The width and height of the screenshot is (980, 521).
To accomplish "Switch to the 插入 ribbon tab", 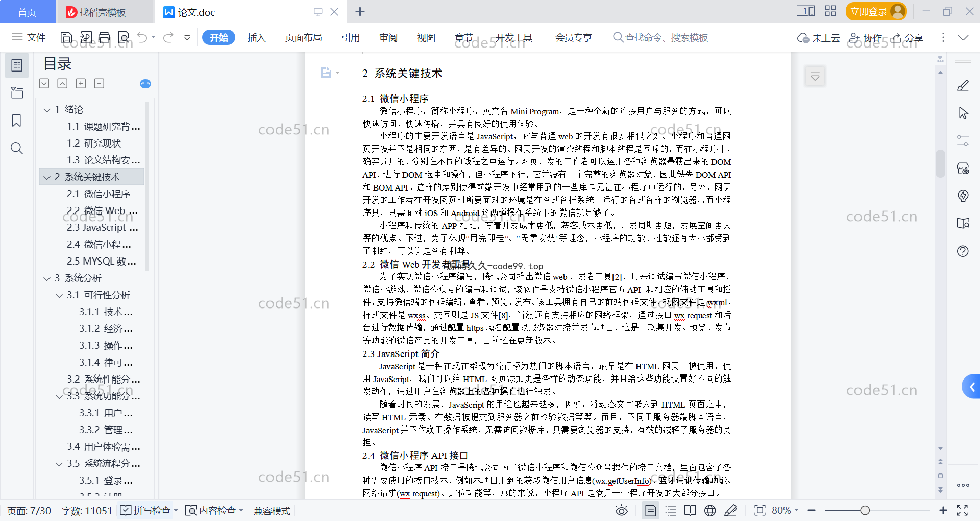I will tap(256, 37).
